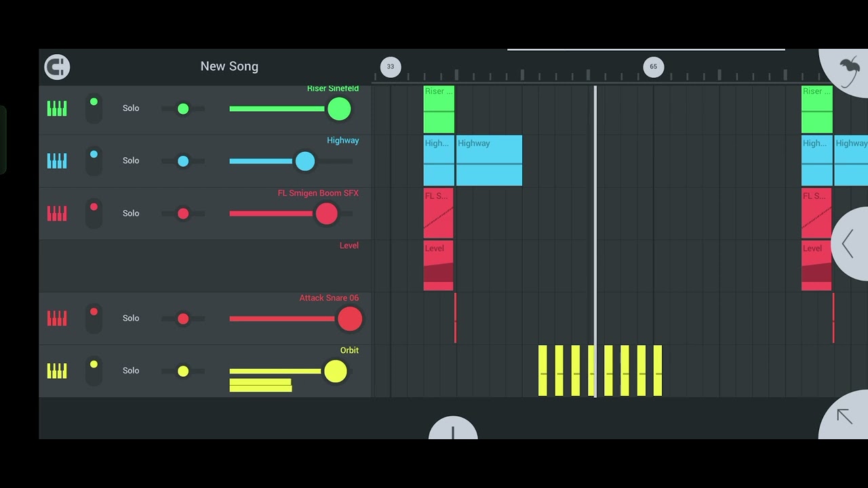868x488 pixels.
Task: Tap the snap magnet icon beside New Song
Action: coord(57,66)
